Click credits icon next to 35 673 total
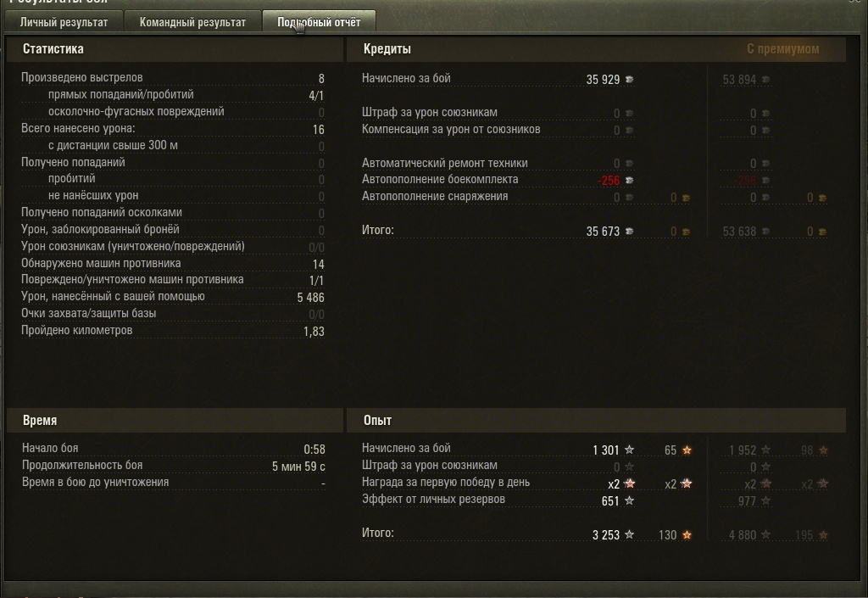 coord(630,231)
